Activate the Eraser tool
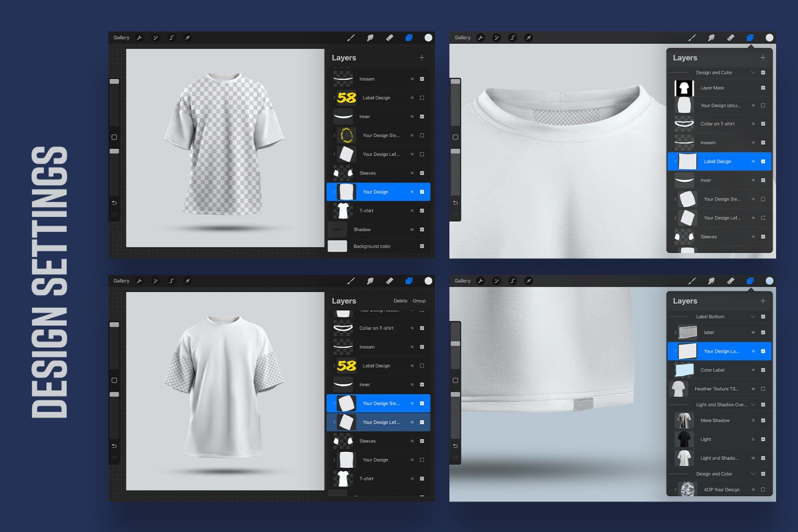 tap(391, 37)
